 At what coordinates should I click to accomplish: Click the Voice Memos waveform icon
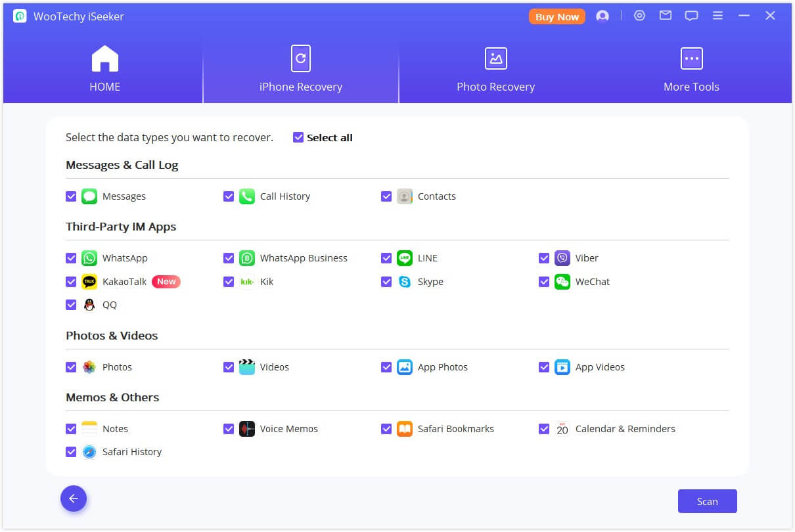click(247, 429)
